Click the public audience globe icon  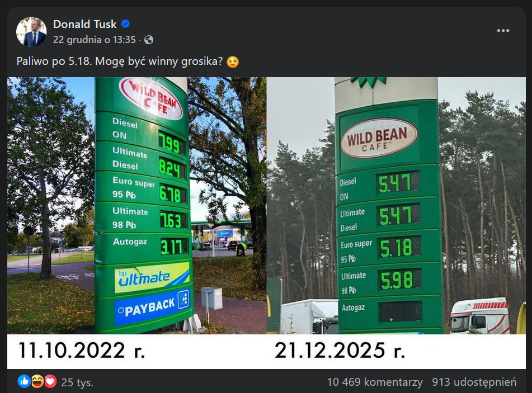pyautogui.click(x=149, y=40)
